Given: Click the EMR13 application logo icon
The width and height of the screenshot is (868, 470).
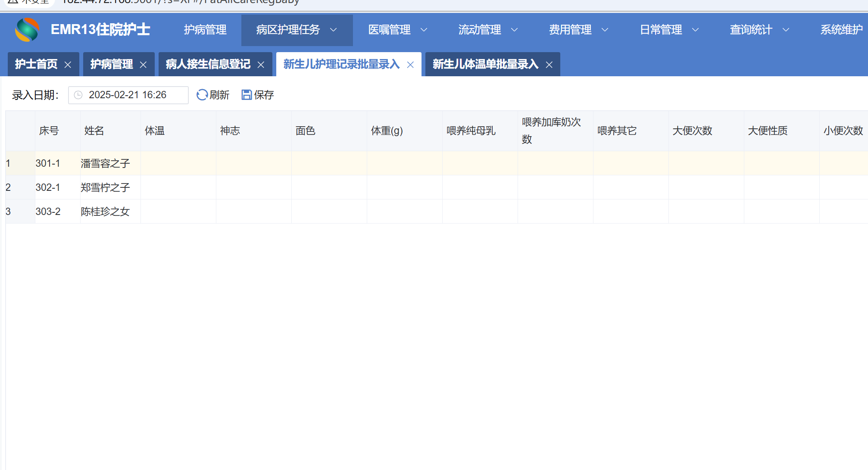Looking at the screenshot, I should (x=27, y=30).
